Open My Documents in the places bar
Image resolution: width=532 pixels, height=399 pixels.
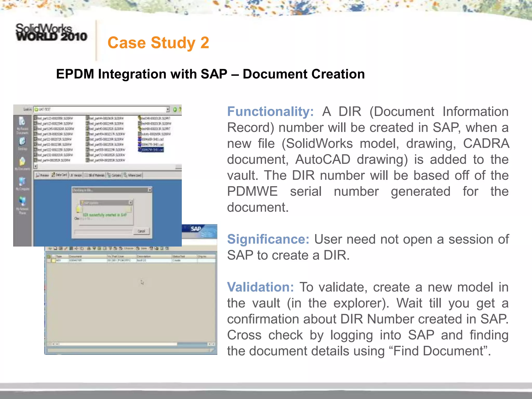click(22, 164)
